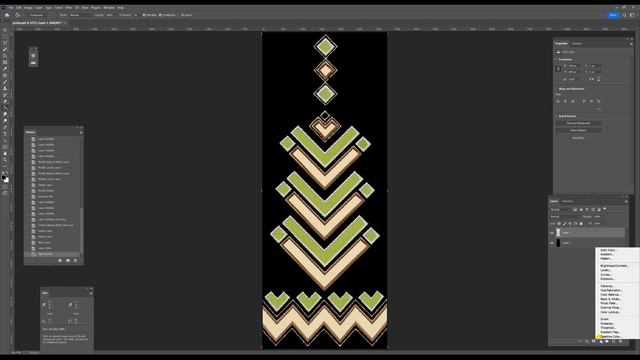Image resolution: width=640 pixels, height=360 pixels.
Task: Select the Move tool
Action: click(x=5, y=30)
